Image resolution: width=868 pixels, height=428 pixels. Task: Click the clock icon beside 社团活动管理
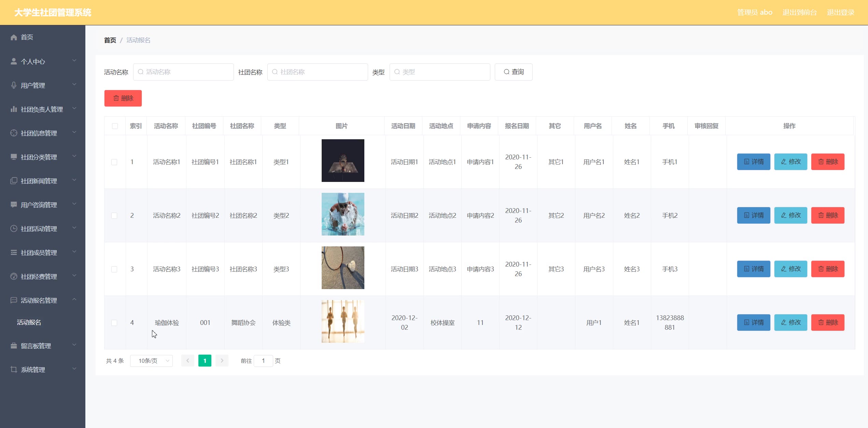point(14,229)
